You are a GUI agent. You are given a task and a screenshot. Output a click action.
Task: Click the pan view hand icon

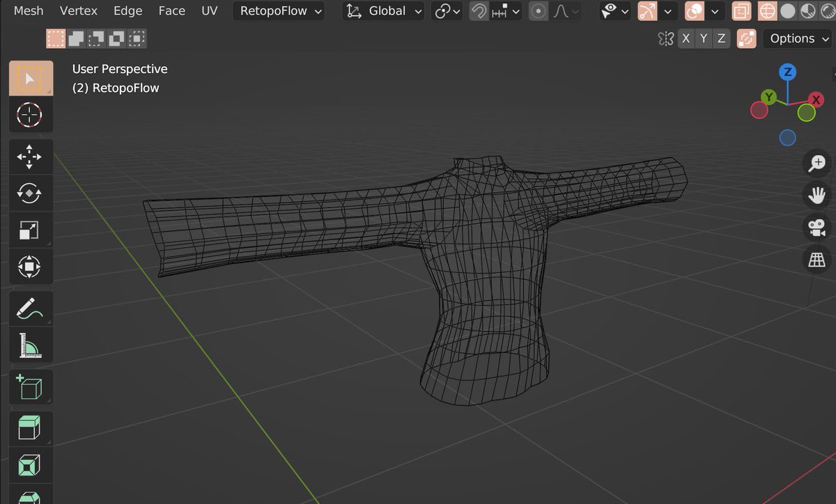[x=816, y=196]
